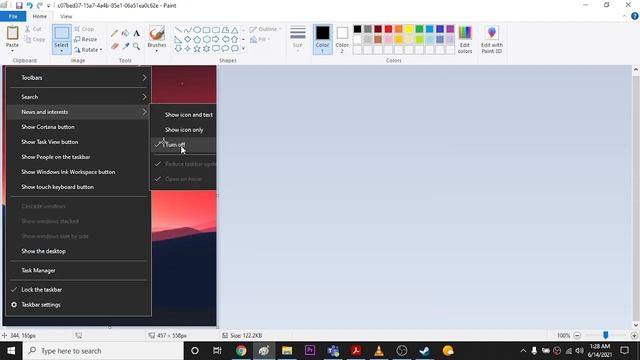The width and height of the screenshot is (640, 360).
Task: Click the Undo arrow in title bar
Action: 29,5
